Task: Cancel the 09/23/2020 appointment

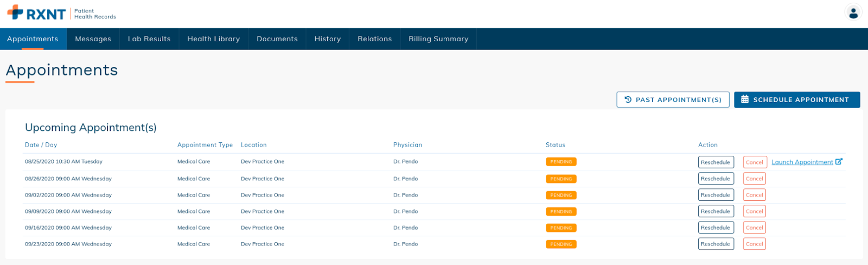Action: (754, 244)
